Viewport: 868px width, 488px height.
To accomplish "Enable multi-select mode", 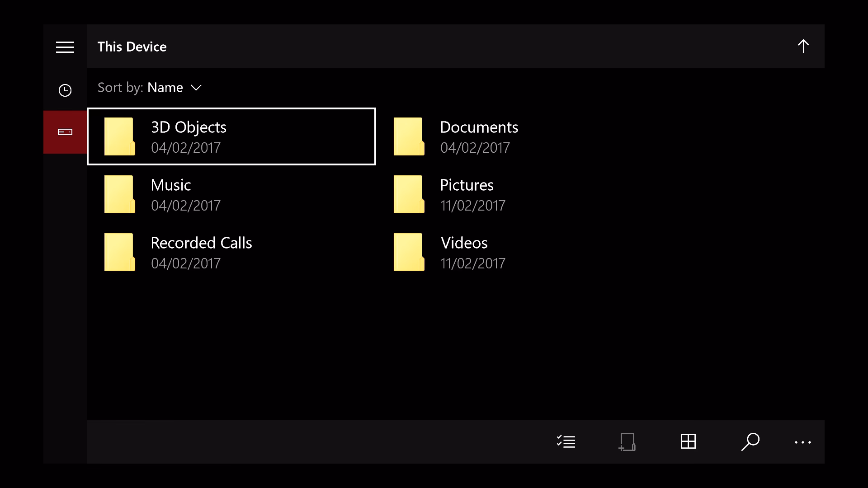I will coord(566,442).
